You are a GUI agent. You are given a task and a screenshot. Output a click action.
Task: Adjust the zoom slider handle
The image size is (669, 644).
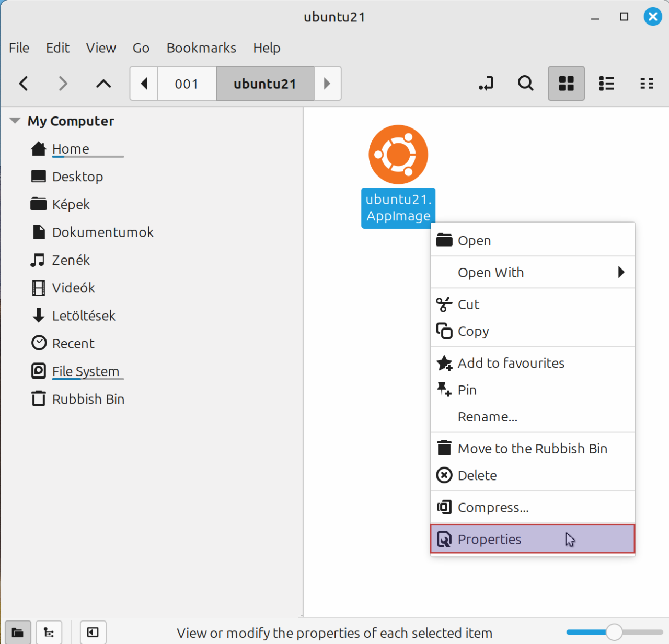[614, 632]
